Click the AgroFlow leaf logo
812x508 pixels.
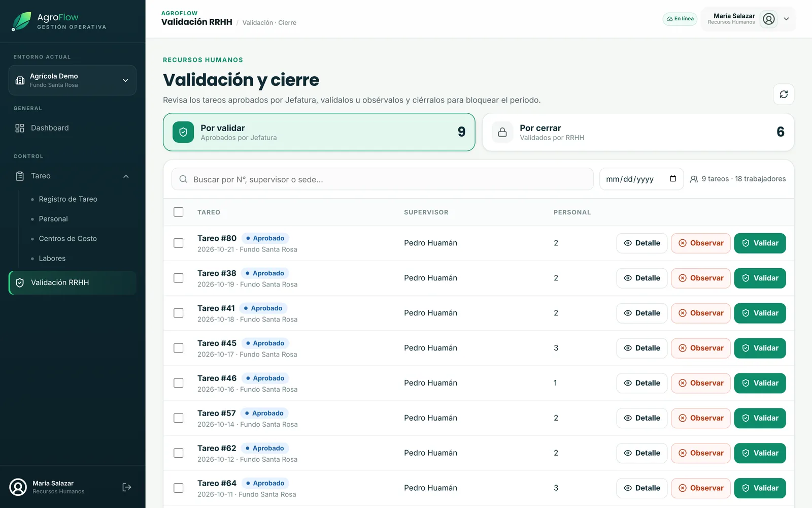click(x=21, y=21)
